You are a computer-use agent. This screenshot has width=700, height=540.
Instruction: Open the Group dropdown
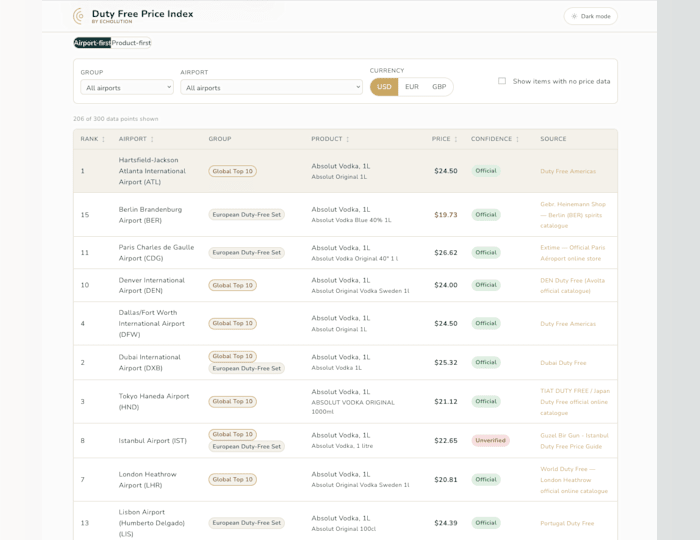coord(127,87)
